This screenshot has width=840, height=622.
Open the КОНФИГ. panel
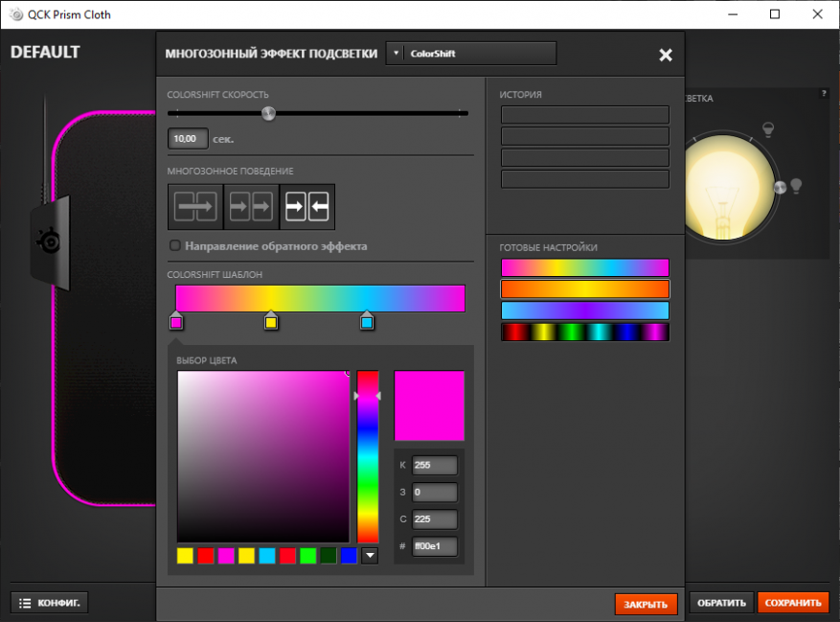point(49,603)
